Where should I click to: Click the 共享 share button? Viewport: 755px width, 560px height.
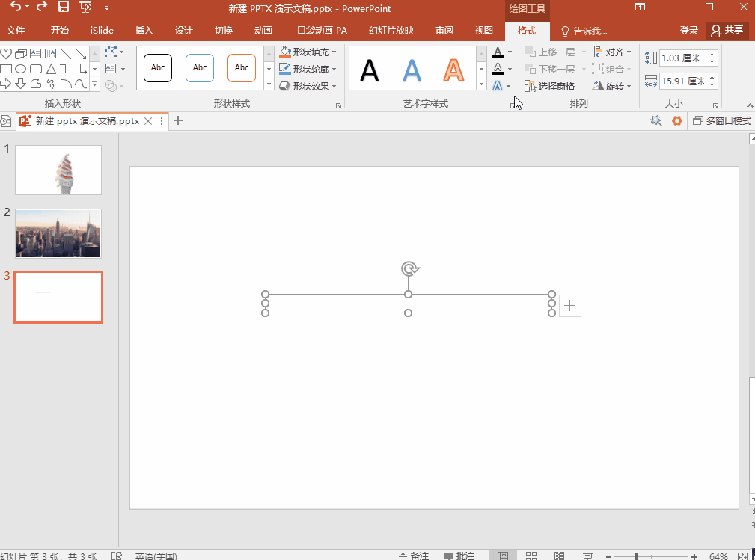[727, 31]
